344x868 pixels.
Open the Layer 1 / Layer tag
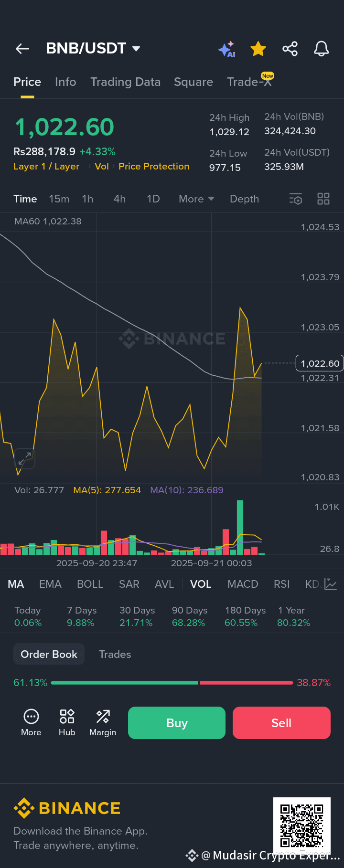pyautogui.click(x=46, y=166)
